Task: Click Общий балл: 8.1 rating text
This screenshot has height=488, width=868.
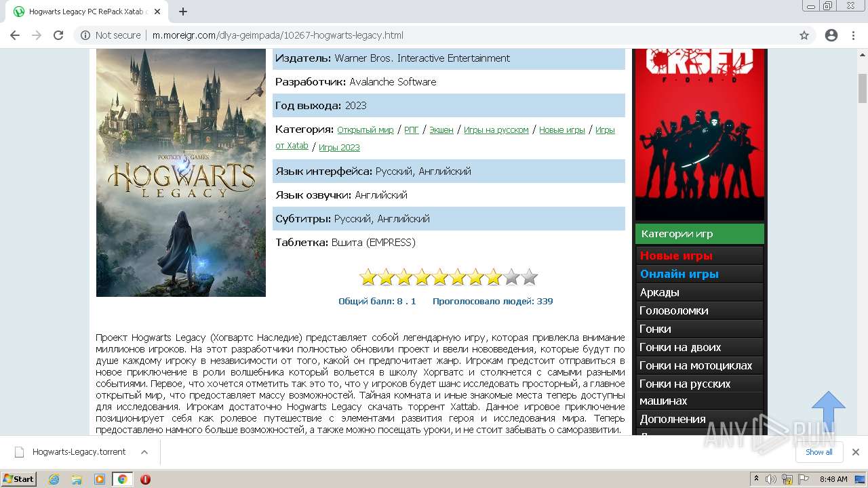Action: [377, 301]
